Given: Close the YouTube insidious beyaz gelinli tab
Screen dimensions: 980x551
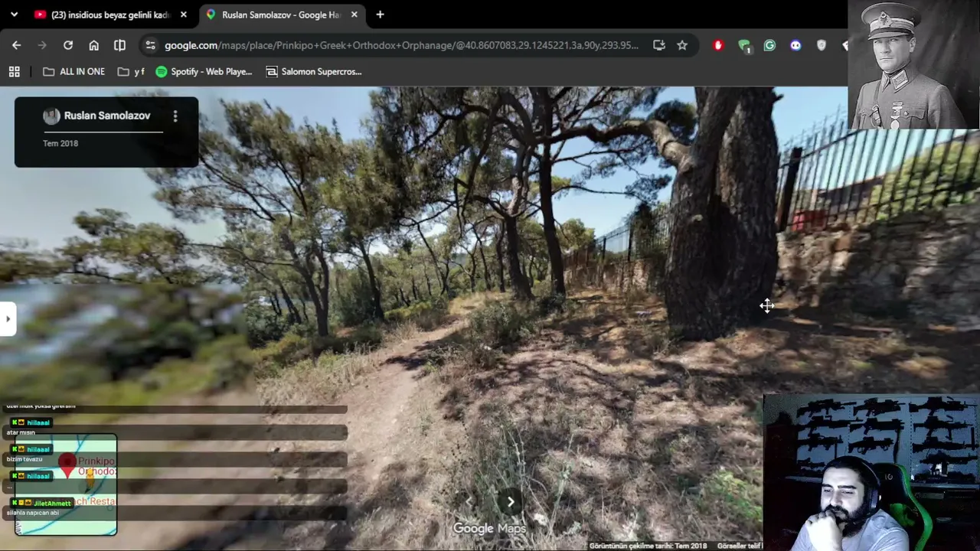Looking at the screenshot, I should click(x=184, y=15).
